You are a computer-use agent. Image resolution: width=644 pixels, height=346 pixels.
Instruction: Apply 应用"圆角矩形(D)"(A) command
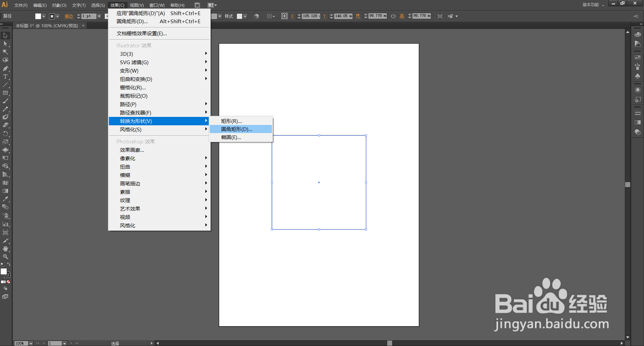click(x=159, y=13)
